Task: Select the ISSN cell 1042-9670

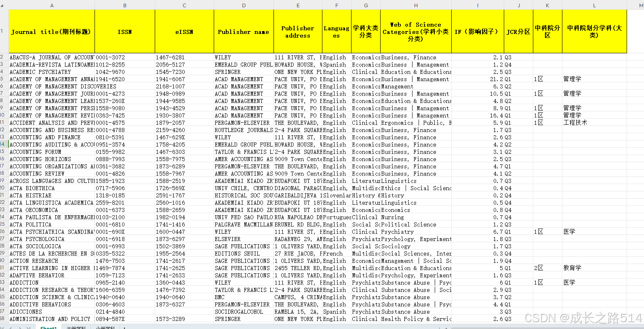Action: point(125,72)
